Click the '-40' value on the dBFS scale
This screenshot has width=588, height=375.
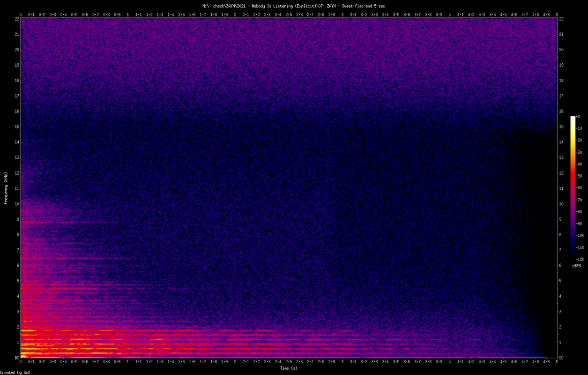click(x=579, y=164)
